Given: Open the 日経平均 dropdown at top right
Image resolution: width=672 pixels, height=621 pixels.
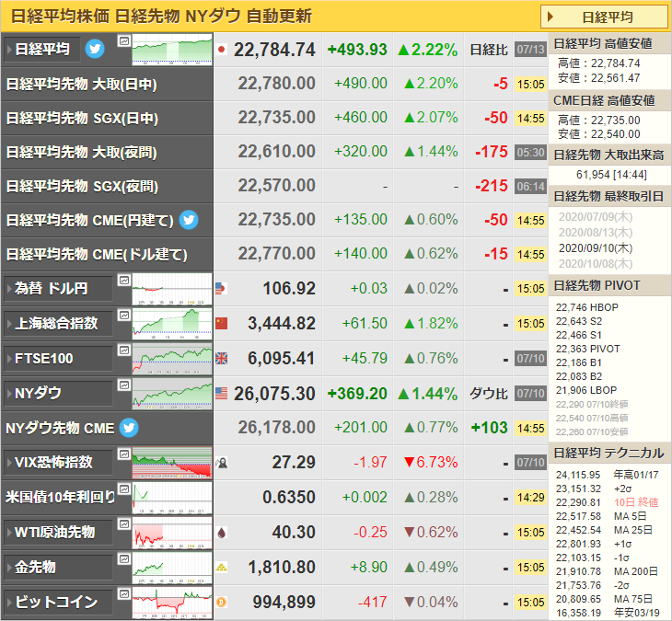Looking at the screenshot, I should click(604, 17).
